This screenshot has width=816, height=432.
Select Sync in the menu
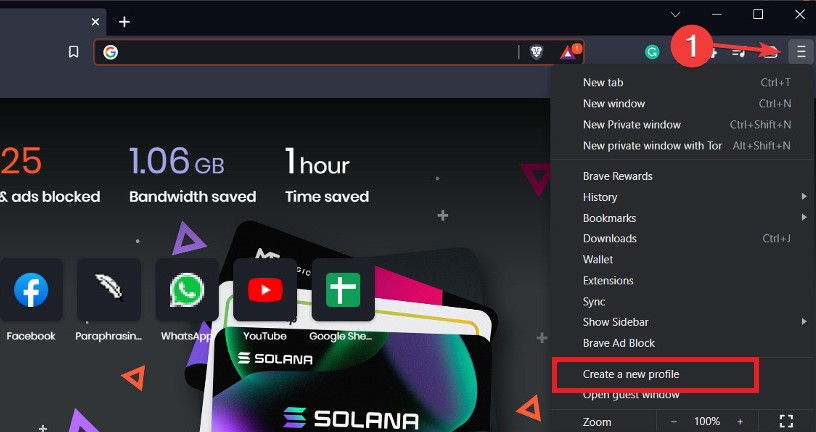coord(682,302)
